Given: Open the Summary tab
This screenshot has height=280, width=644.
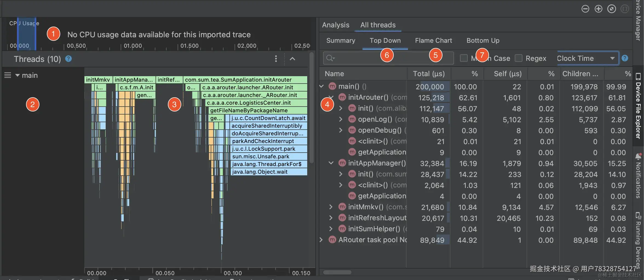Looking at the screenshot, I should coord(341,41).
